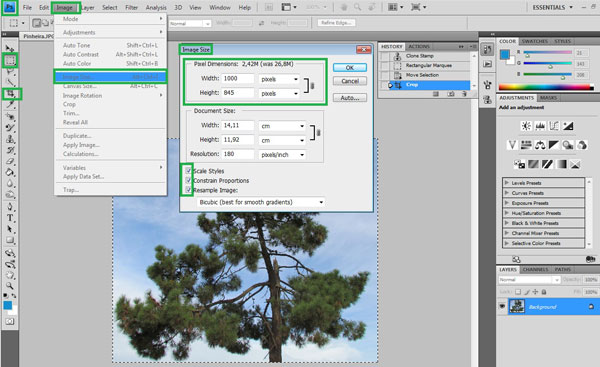Image resolution: width=600 pixels, height=367 pixels.
Task: Select the Move tool in the toolbox
Action: pyautogui.click(x=10, y=49)
